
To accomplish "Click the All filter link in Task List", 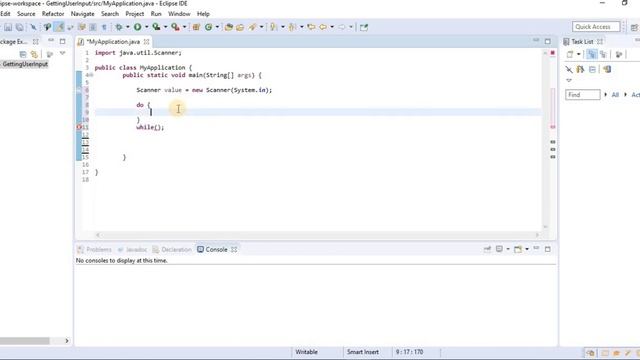I will coord(615,95).
